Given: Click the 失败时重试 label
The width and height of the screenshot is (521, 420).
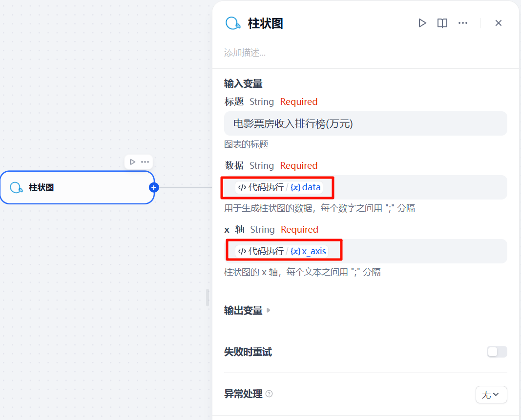Looking at the screenshot, I should click(x=248, y=352).
